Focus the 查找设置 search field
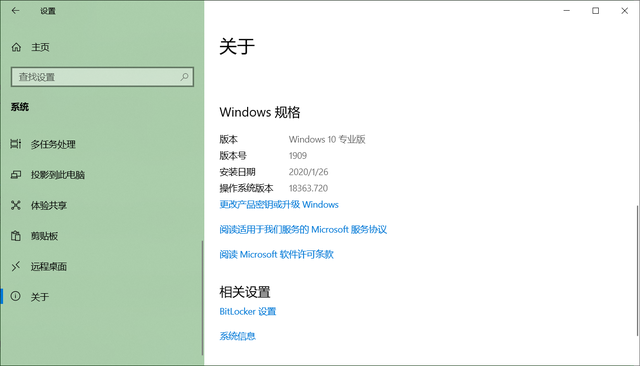640x366 pixels. pos(102,77)
